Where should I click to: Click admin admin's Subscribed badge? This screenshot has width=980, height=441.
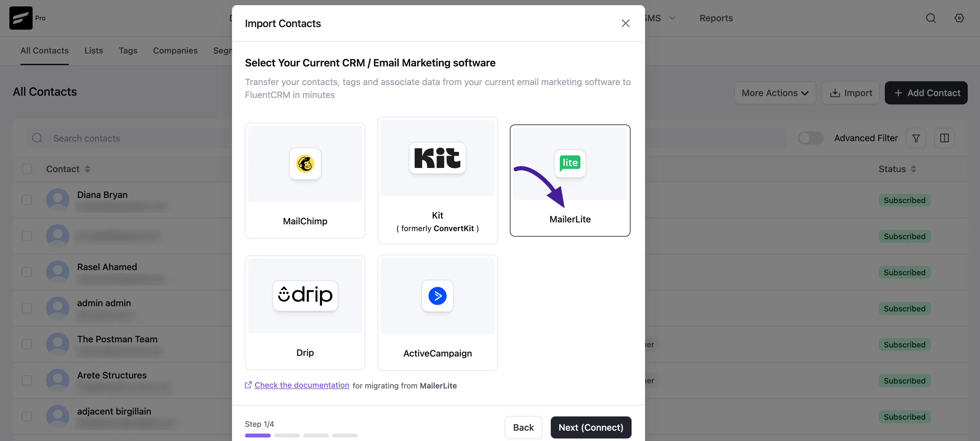click(x=904, y=308)
